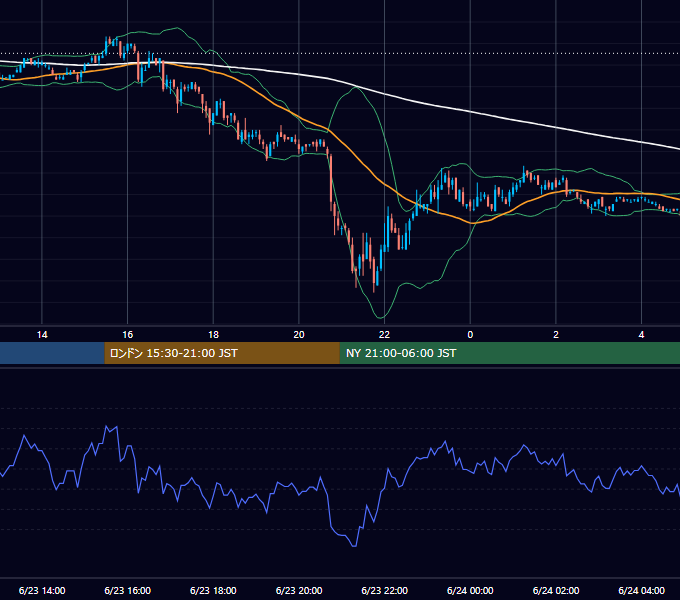Click the NY 21:00-06:00 JST session band
Viewport: 680px width, 600px height.
click(510, 353)
